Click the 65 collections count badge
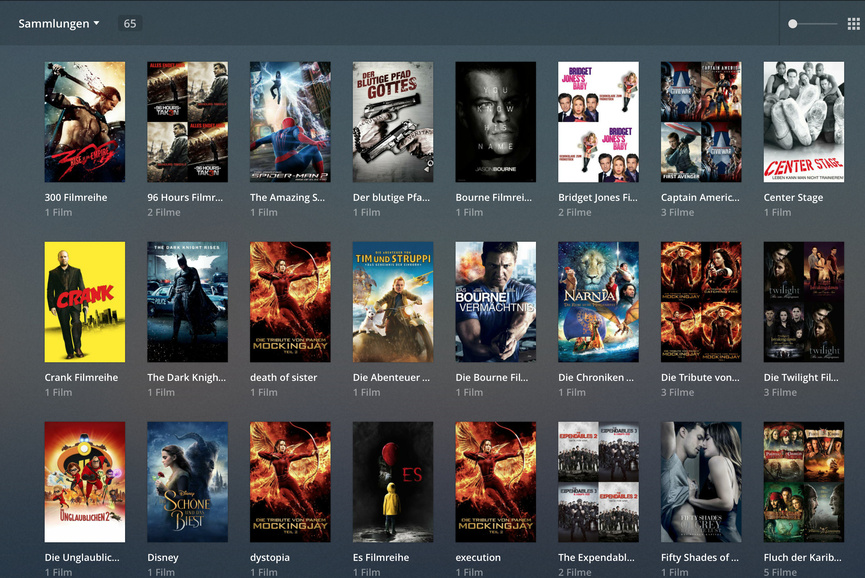 pos(130,24)
